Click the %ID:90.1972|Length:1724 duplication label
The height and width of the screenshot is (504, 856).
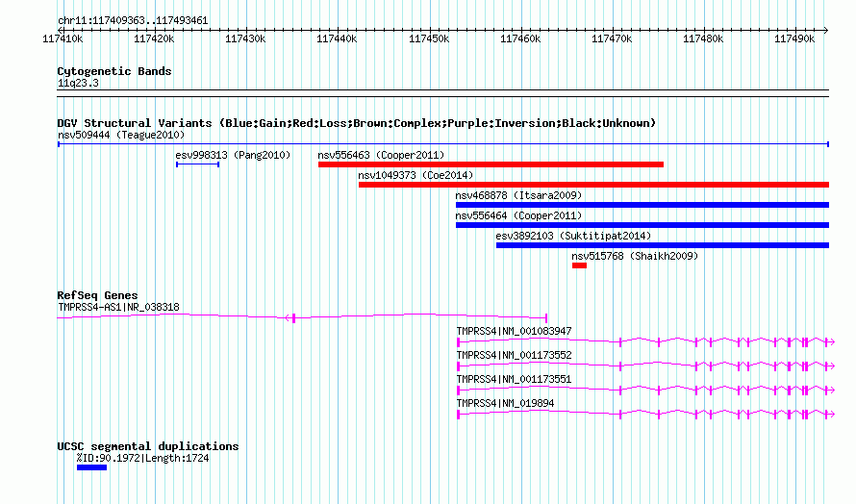coord(142,458)
